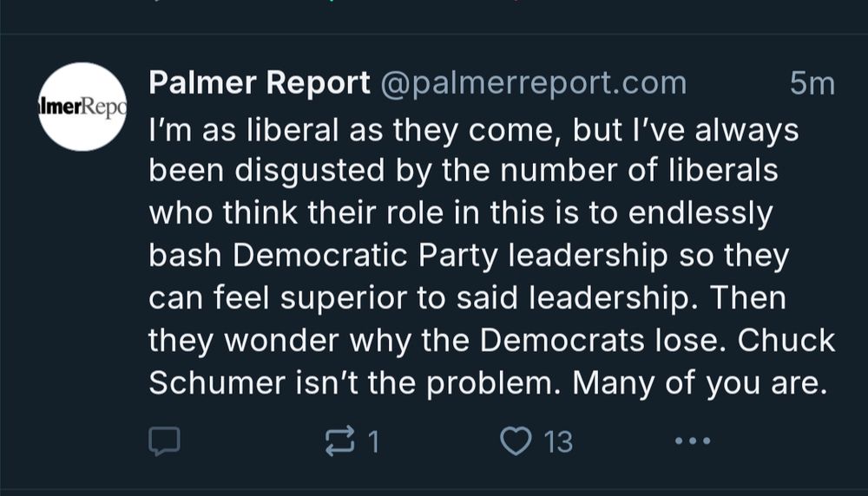
Task: Select the sentence 'Many of you are.'
Action: click(700, 382)
